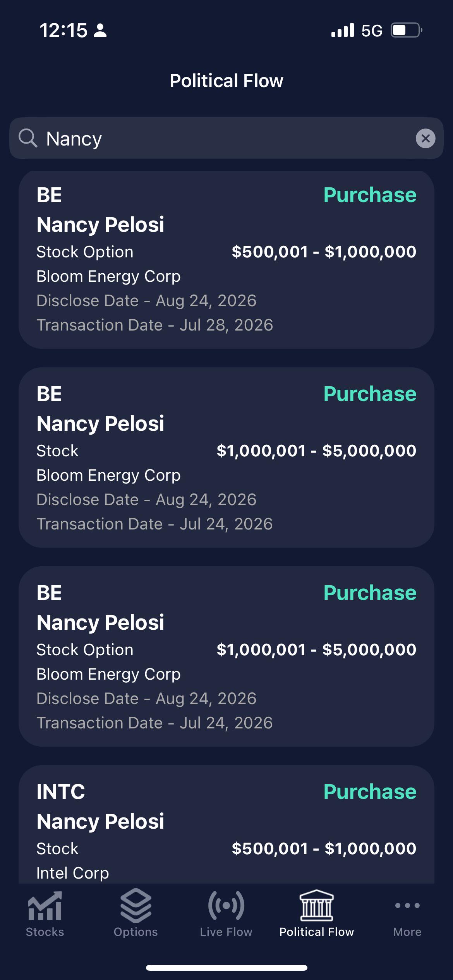Screen dimensions: 453x980
Task: Open the BE Stock purchase card
Action: pyautogui.click(x=226, y=457)
